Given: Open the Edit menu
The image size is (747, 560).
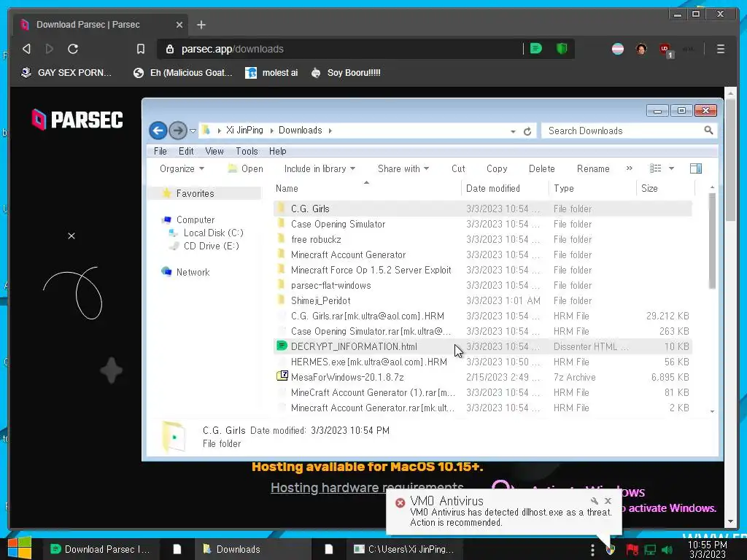Looking at the screenshot, I should 186,151.
